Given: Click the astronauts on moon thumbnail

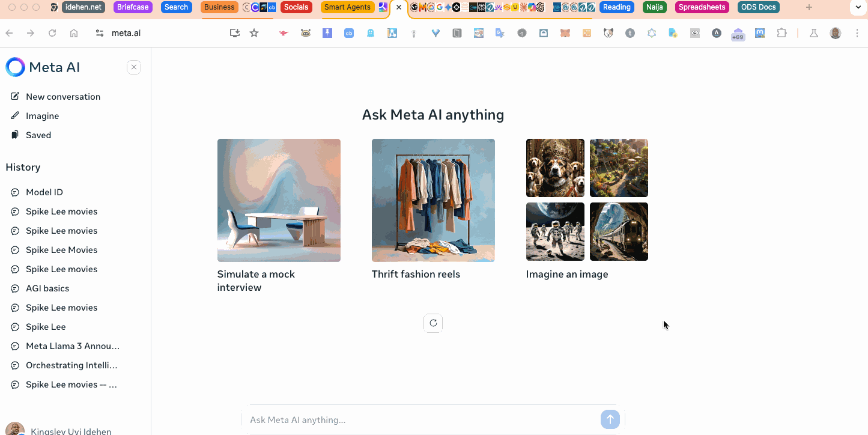Looking at the screenshot, I should coord(555,231).
